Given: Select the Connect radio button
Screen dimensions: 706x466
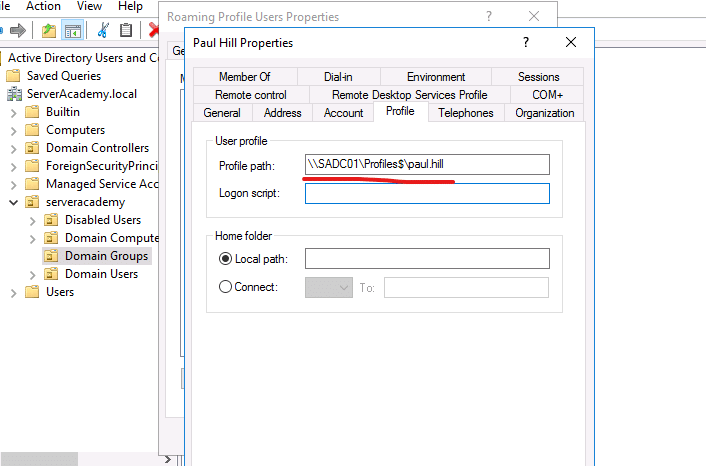Looking at the screenshot, I should tap(225, 288).
